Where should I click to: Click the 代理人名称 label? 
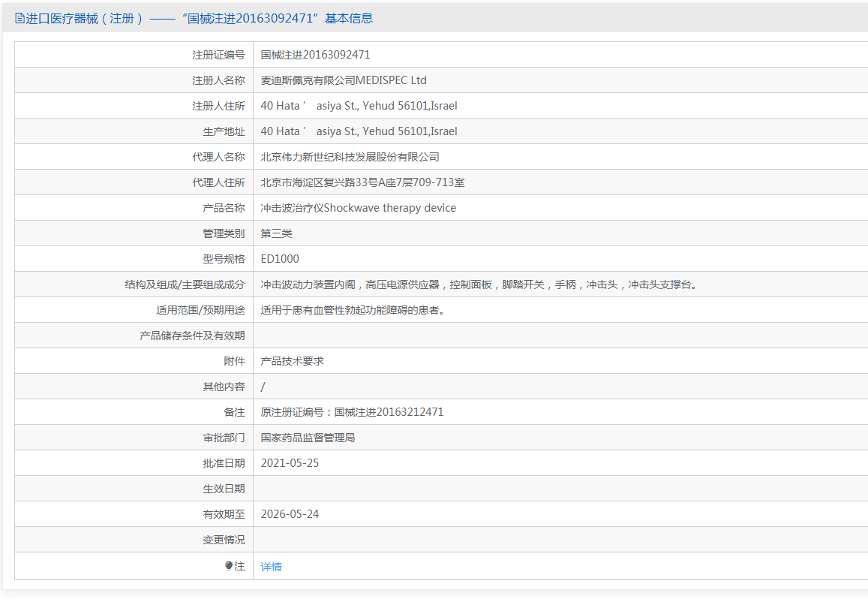point(218,157)
